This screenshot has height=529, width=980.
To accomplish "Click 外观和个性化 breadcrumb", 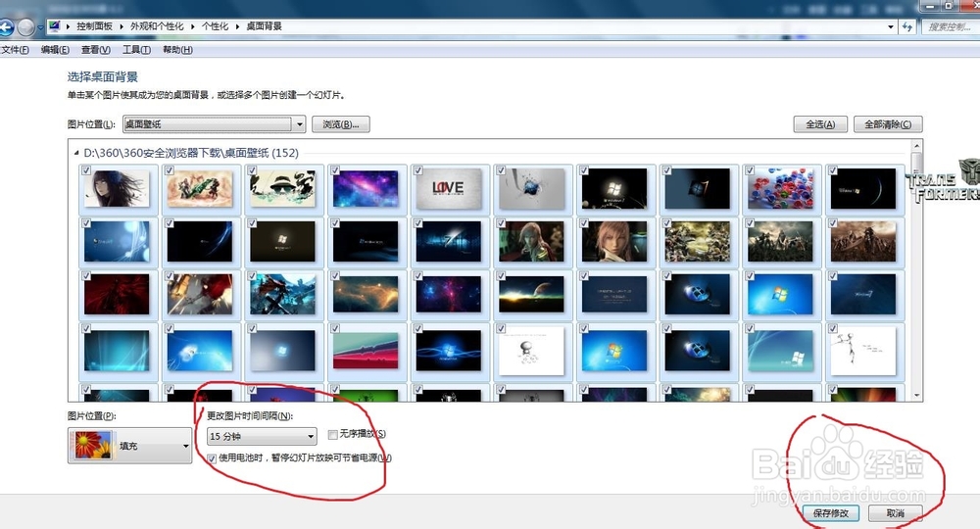I will [x=157, y=26].
